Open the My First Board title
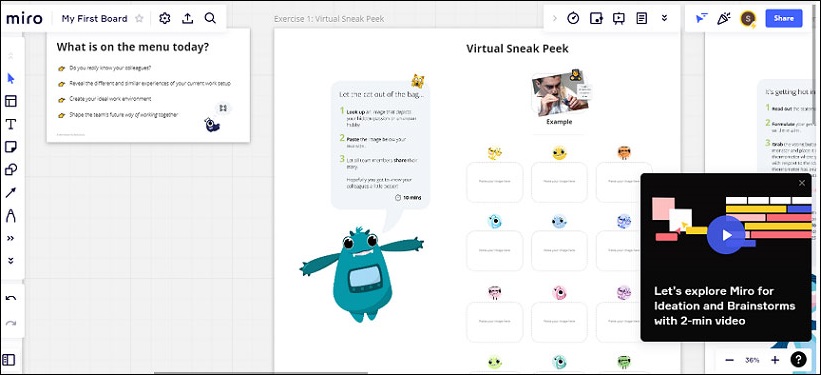Image resolution: width=821 pixels, height=375 pixels. 94,18
